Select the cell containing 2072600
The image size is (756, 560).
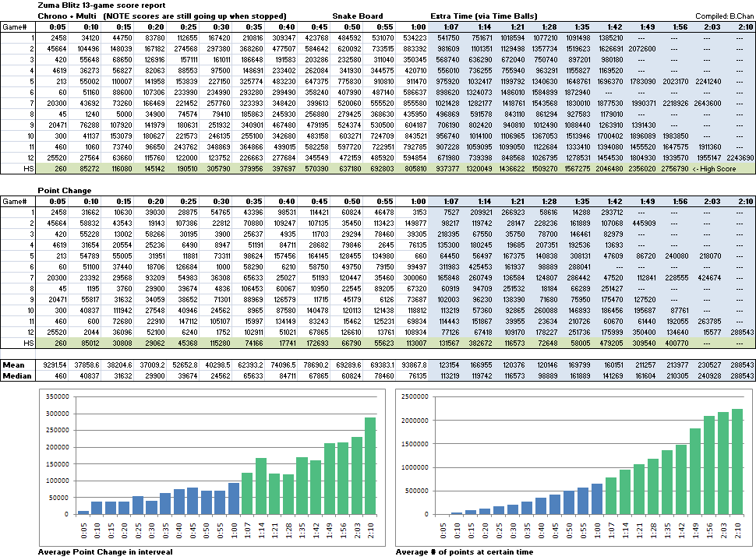pos(641,48)
